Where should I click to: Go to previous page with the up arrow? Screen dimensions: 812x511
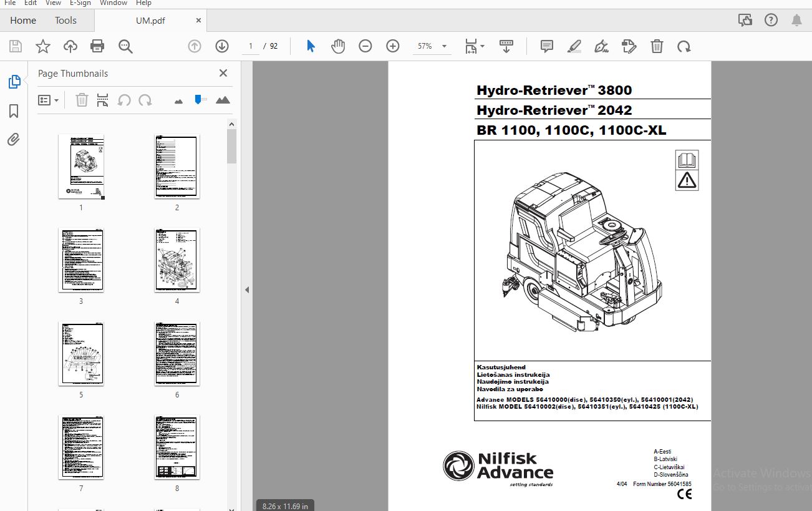coord(195,46)
